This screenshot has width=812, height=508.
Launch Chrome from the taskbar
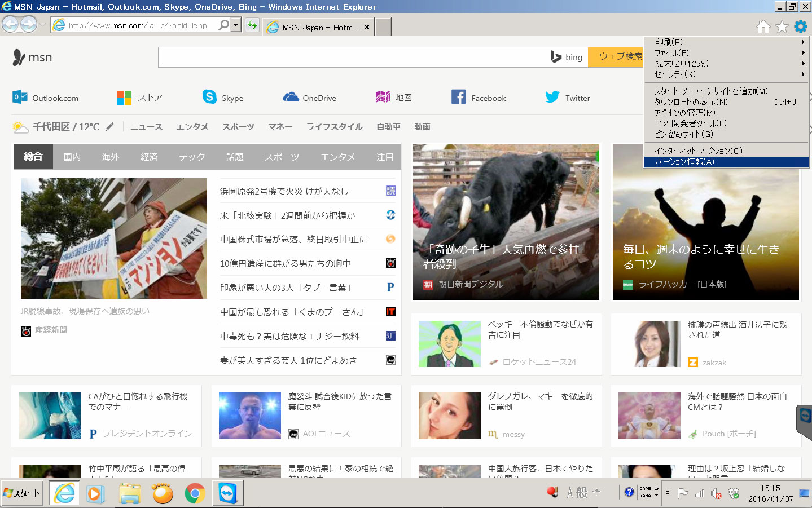pos(195,494)
